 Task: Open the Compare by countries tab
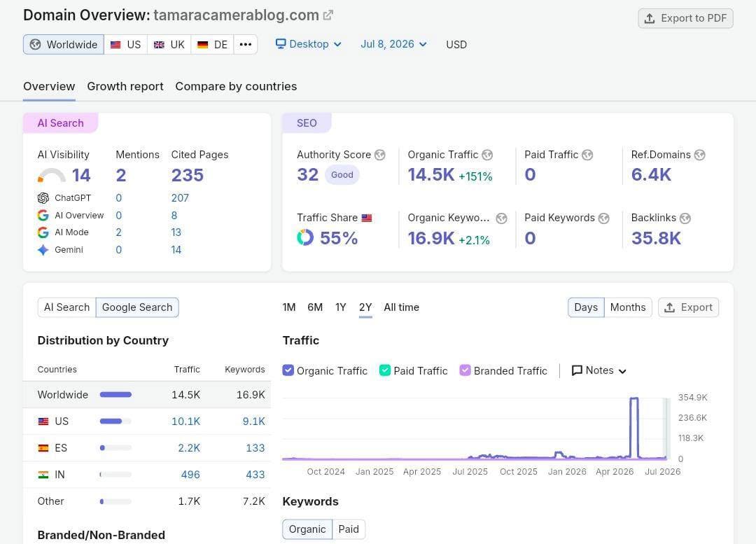236,86
